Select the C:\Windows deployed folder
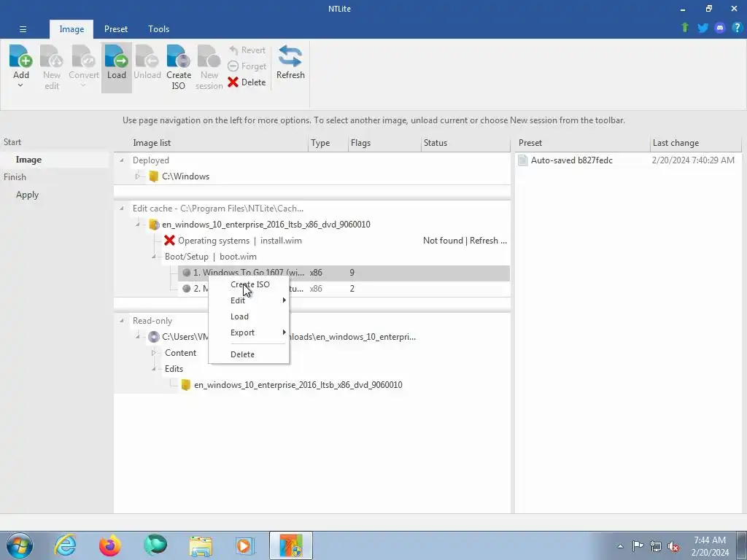The height and width of the screenshot is (560, 747). coord(179,176)
